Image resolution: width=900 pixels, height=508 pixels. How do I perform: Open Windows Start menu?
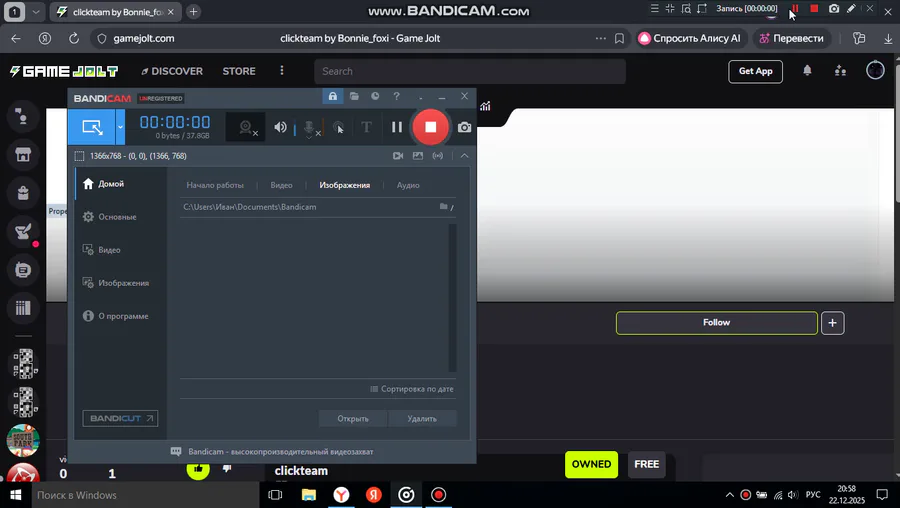click(16, 495)
